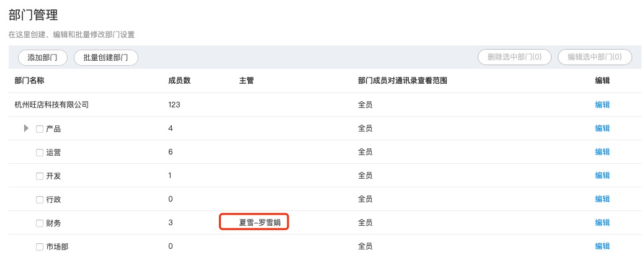The width and height of the screenshot is (644, 255).
Task: Mark the 市场部 department checkbox
Action: (40, 247)
